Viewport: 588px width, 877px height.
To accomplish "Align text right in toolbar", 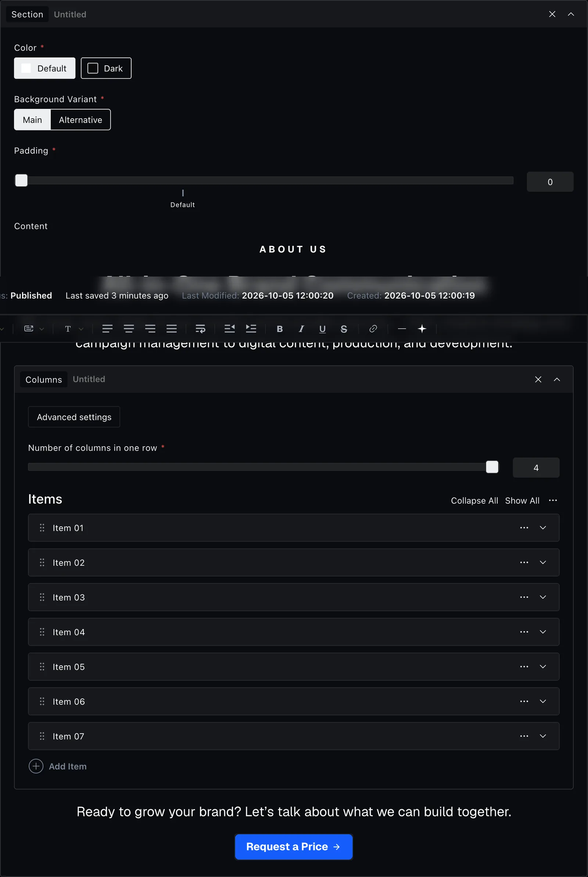I will pos(150,329).
